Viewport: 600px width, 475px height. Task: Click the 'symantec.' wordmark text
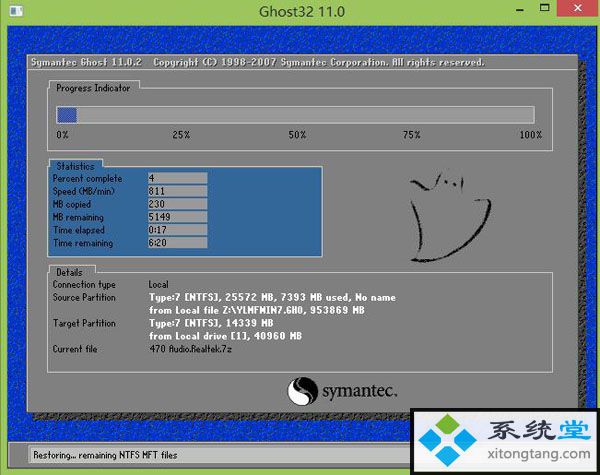[360, 391]
